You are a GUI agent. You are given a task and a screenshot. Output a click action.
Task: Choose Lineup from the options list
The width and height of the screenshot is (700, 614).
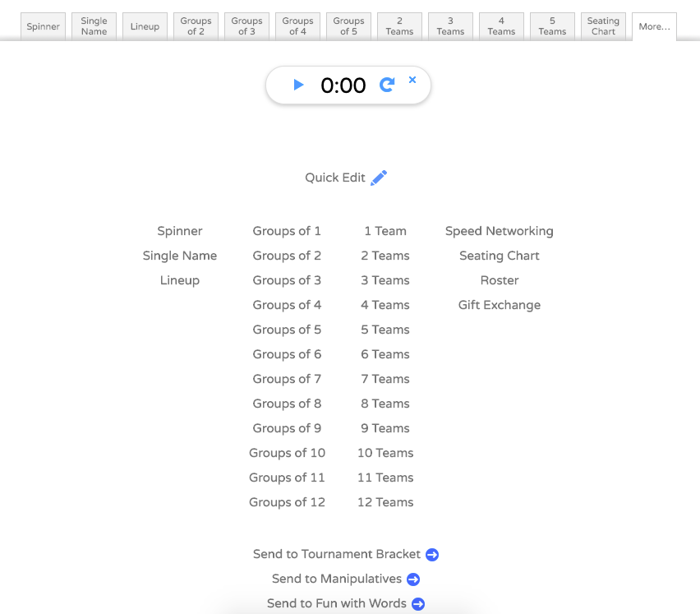coord(179,280)
